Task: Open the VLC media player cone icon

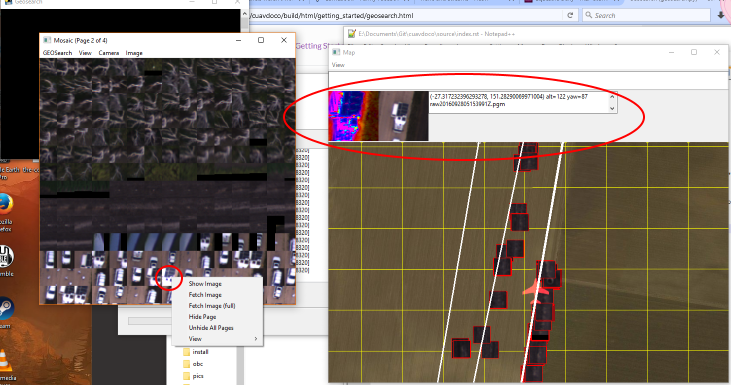Action: [x=5, y=361]
